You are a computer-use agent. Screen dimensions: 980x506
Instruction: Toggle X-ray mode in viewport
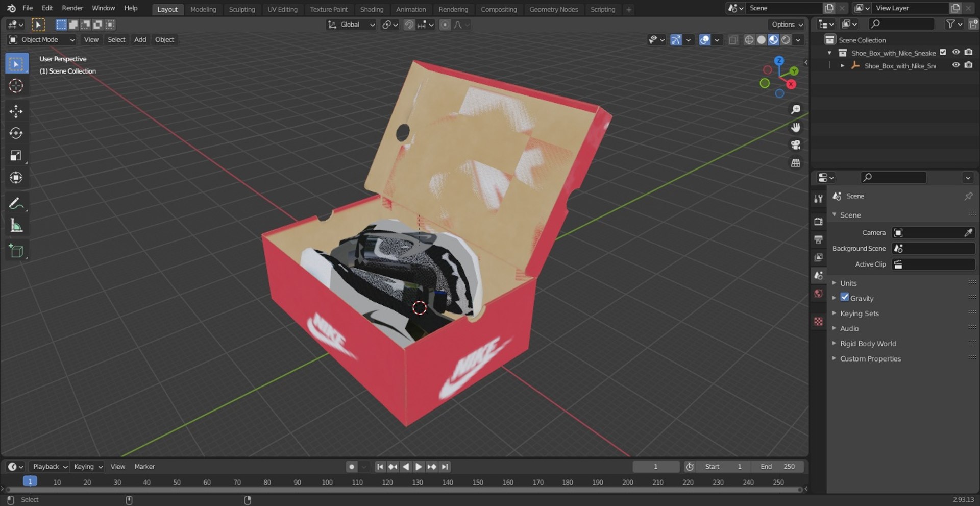pos(733,40)
